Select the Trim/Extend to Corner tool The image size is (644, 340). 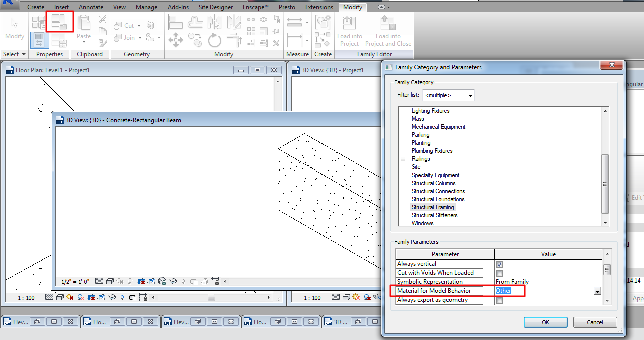234,40
